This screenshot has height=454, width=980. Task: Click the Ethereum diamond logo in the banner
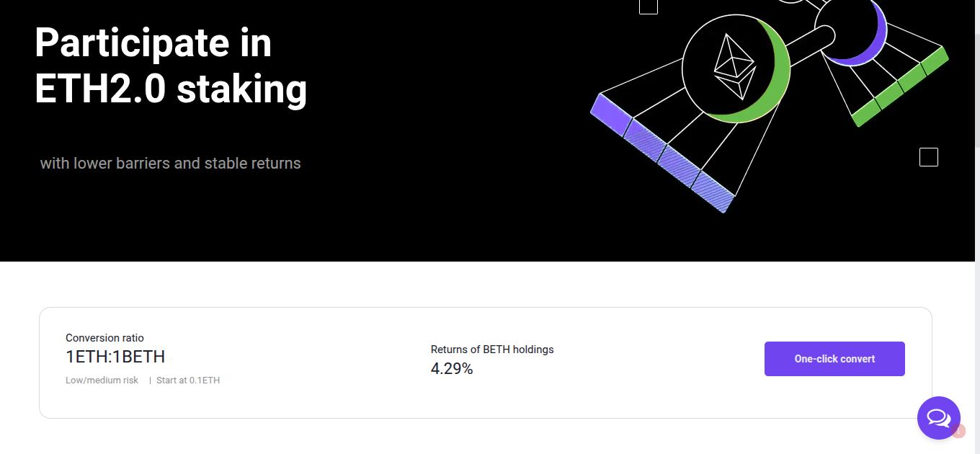tap(735, 68)
